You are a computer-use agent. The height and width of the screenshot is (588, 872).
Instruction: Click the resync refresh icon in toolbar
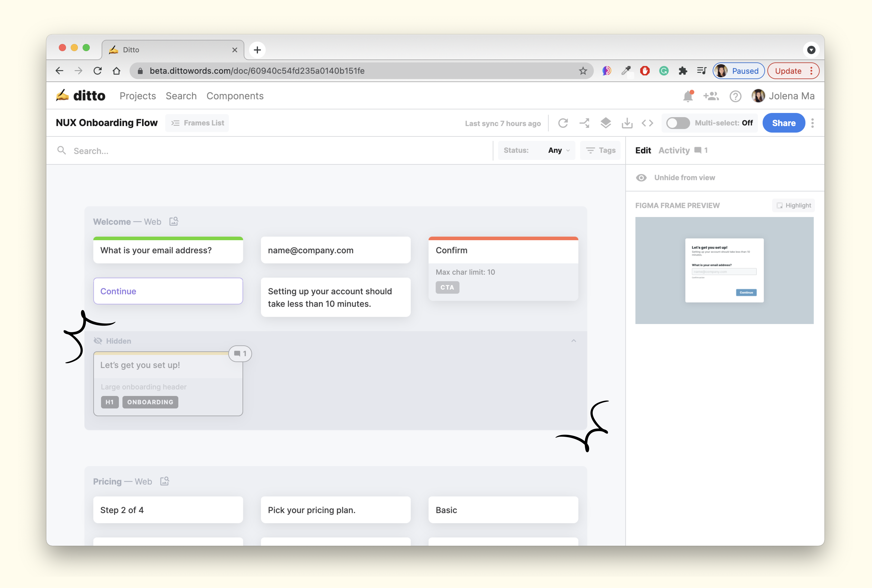(x=563, y=123)
